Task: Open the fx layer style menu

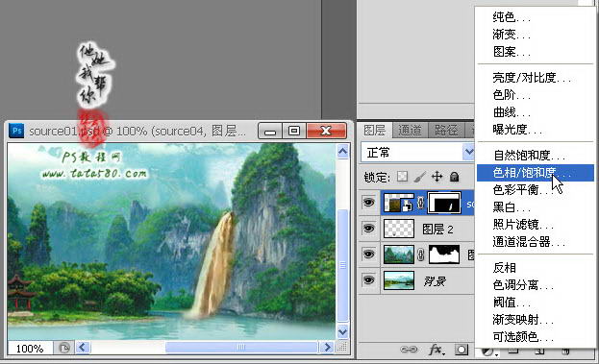Action: 437,350
